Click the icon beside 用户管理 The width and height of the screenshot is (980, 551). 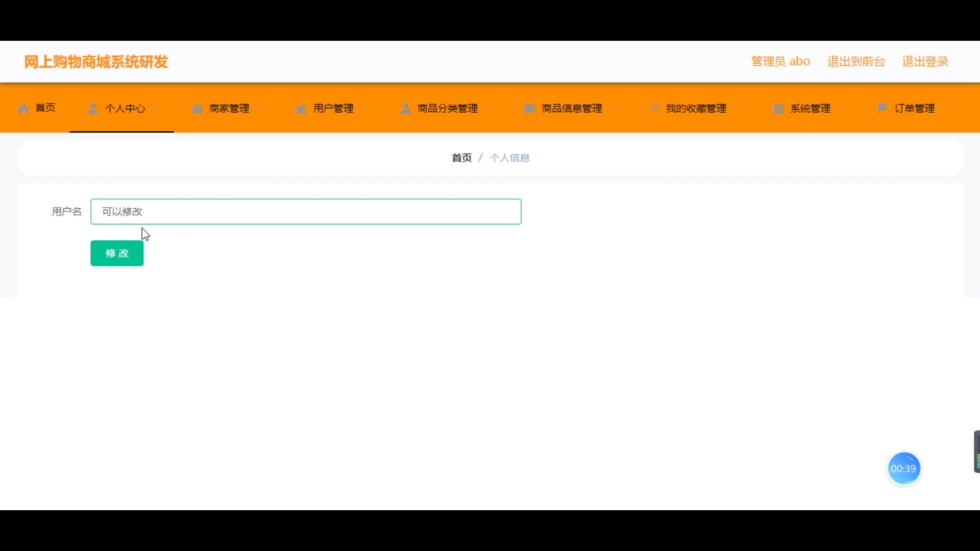coord(301,109)
